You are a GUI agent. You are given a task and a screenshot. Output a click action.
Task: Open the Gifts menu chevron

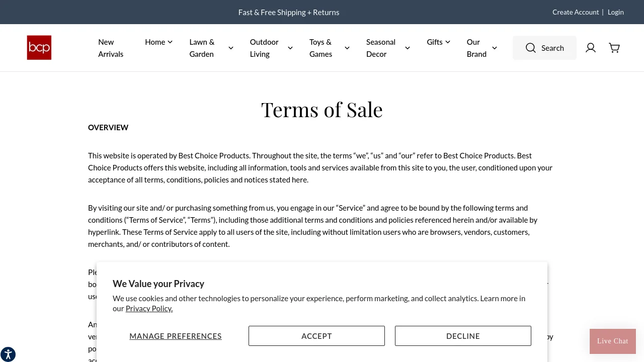pos(448,42)
